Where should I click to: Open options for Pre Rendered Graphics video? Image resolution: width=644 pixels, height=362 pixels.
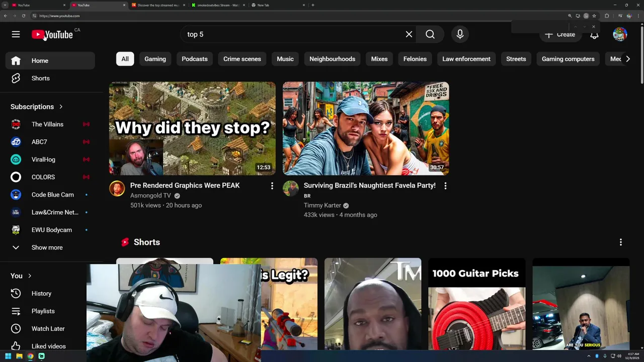coord(272,186)
